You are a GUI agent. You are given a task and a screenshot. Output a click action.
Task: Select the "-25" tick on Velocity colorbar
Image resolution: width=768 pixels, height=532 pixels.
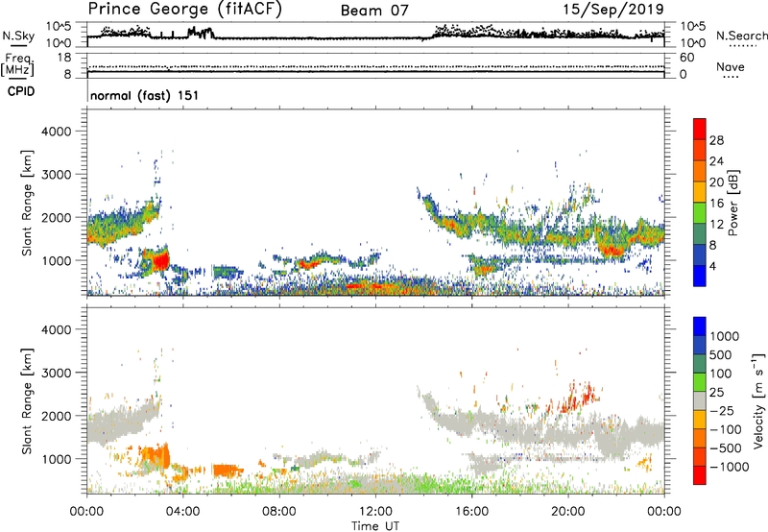click(724, 410)
